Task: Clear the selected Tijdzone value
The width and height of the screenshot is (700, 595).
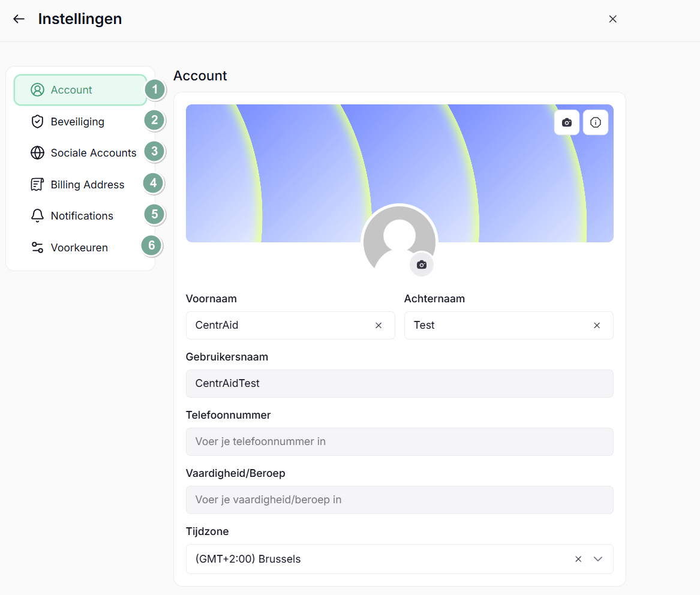Action: coord(578,559)
